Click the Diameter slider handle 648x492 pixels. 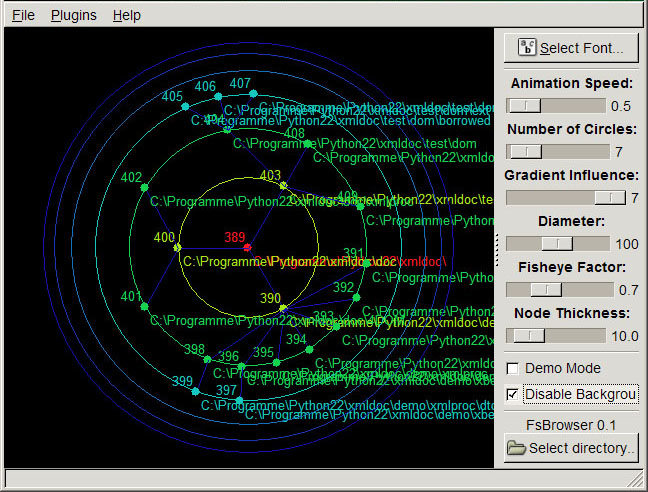coord(557,244)
